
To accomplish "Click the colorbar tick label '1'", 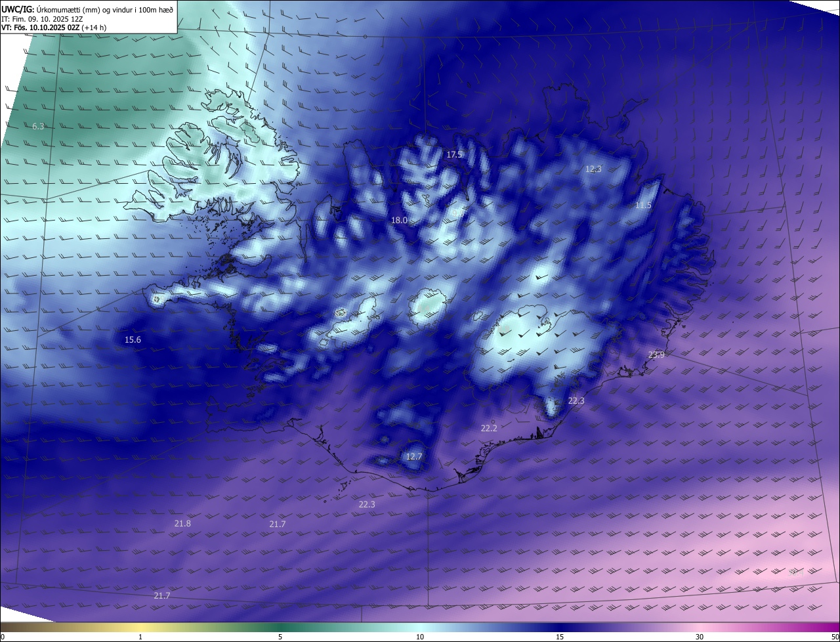I will (x=141, y=637).
